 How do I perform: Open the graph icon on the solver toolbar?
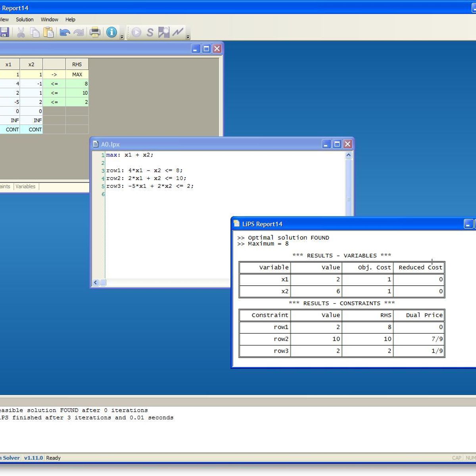coord(177,33)
